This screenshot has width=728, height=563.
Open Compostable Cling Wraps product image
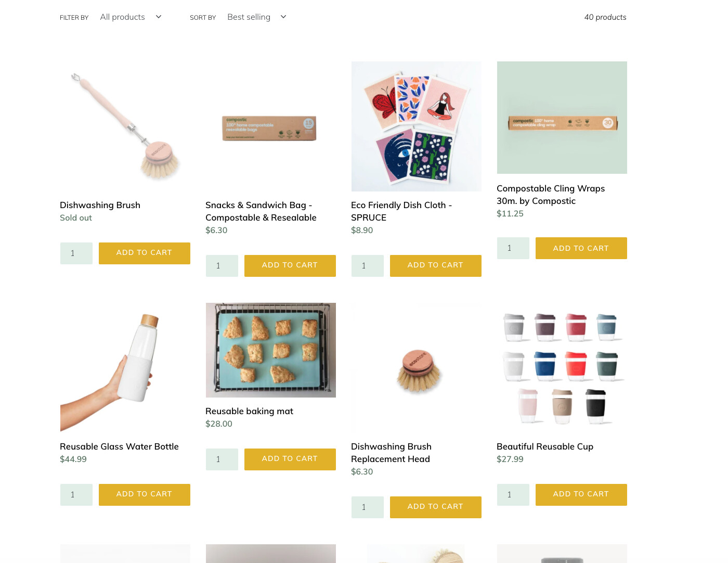click(x=562, y=118)
